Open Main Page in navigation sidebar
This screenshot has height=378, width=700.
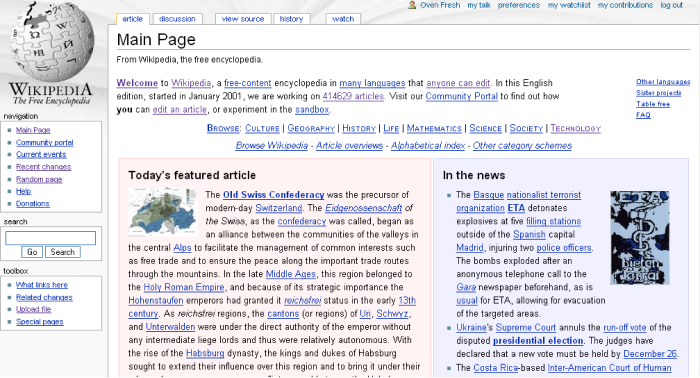point(33,130)
